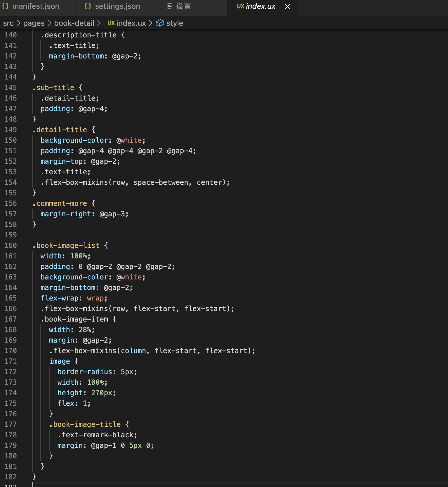This screenshot has height=487, width=448.
Task: Click @white value on line 163
Action: (129, 277)
